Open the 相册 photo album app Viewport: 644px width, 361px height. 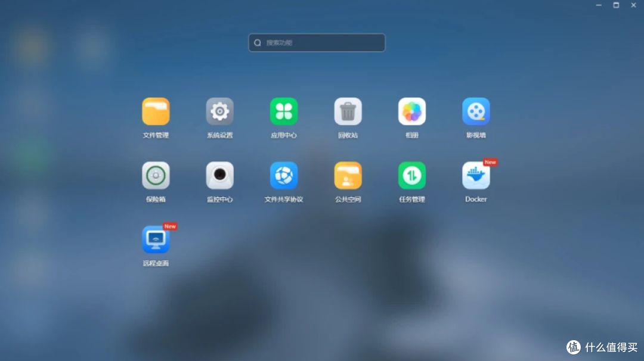[412, 111]
